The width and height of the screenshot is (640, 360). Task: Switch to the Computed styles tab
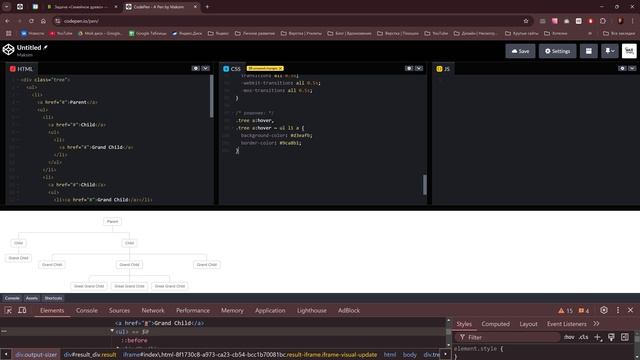coord(495,324)
